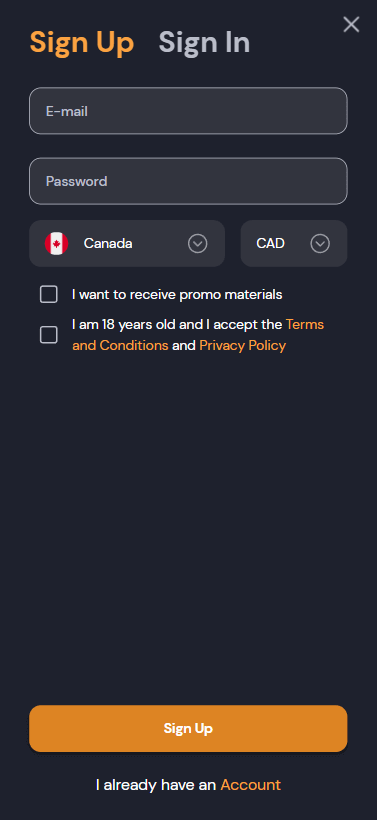Select the CAD currency code text

(x=270, y=243)
